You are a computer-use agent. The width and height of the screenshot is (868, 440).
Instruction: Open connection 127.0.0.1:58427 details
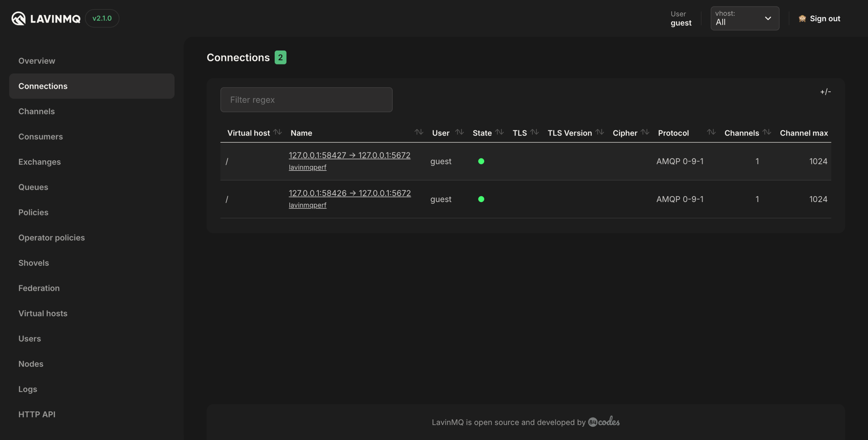point(349,155)
